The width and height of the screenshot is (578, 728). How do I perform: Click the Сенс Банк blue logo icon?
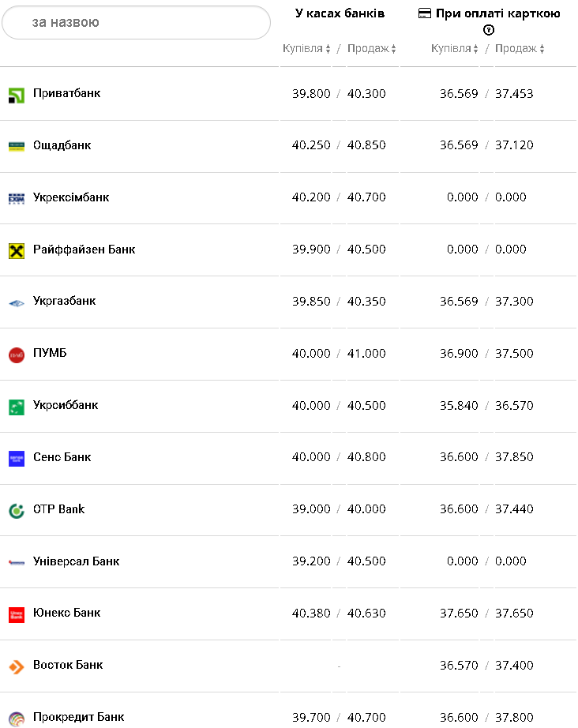click(x=17, y=459)
